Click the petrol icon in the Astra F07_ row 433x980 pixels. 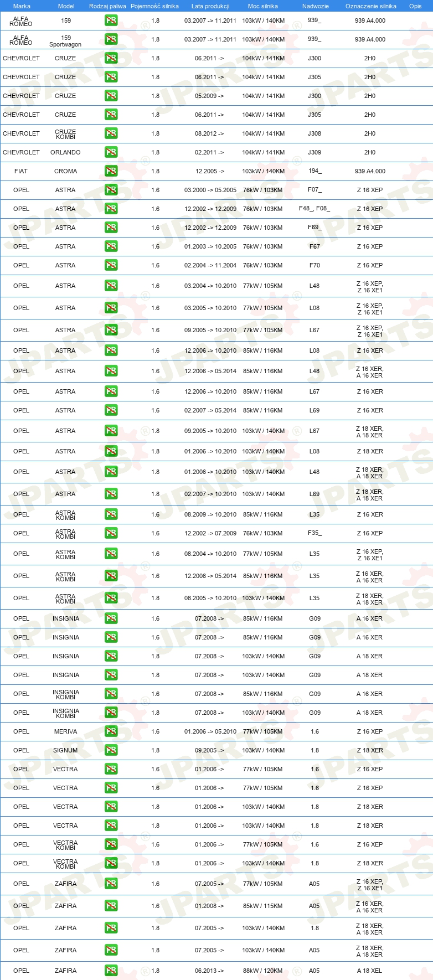[x=111, y=190]
